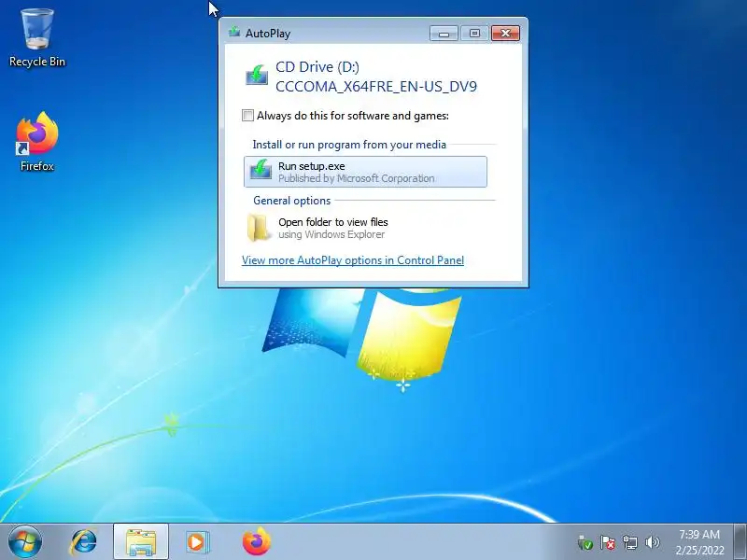Launch Internet Explorer from the taskbar
The image size is (747, 560).
(x=83, y=542)
